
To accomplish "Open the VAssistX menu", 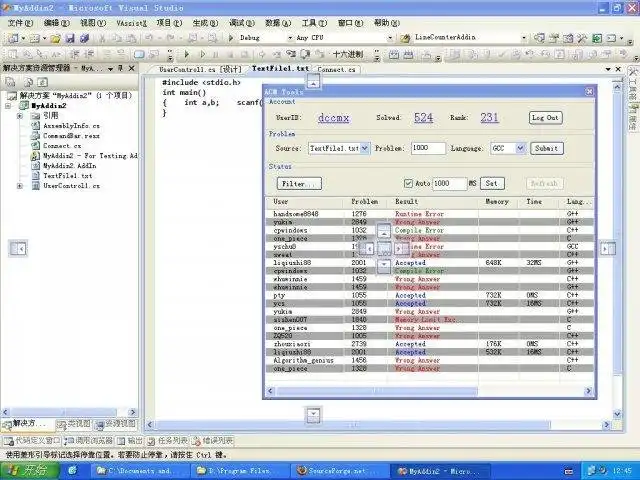I will click(x=131, y=23).
